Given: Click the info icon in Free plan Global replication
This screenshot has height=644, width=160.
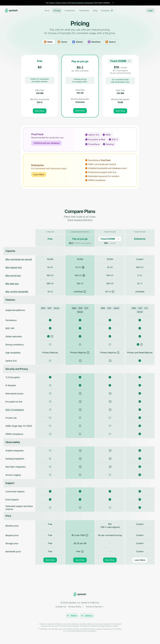Looking at the screenshot, I should tap(52, 336).
